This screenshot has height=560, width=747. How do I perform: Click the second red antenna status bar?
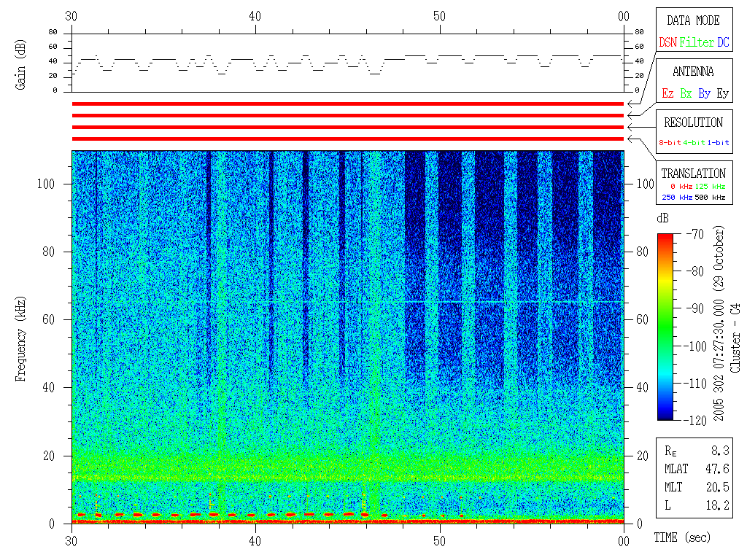348,115
